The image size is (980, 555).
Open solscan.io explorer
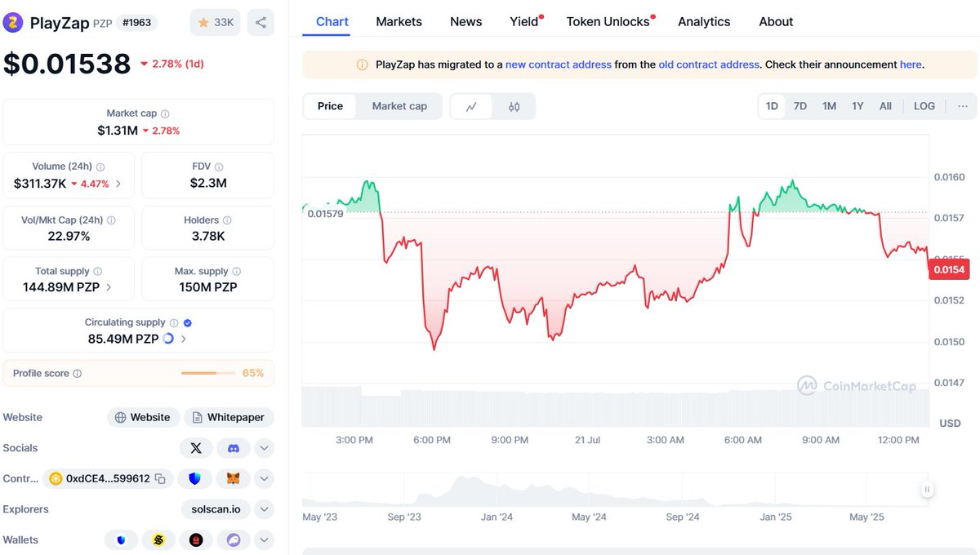click(x=216, y=509)
